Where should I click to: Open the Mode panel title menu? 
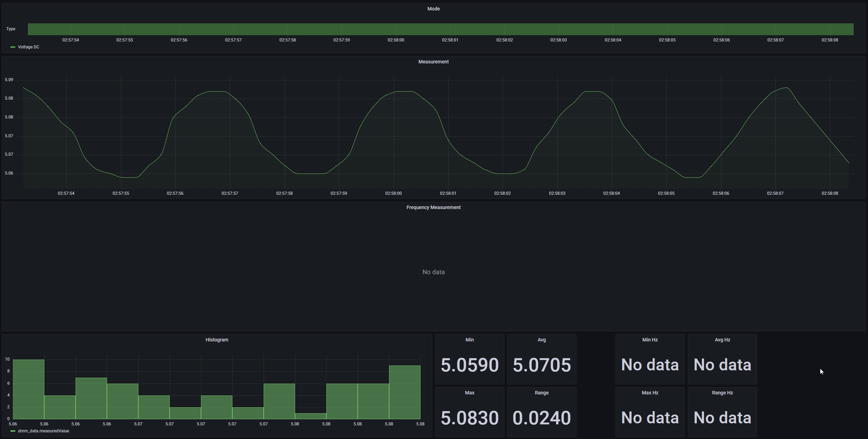point(433,9)
